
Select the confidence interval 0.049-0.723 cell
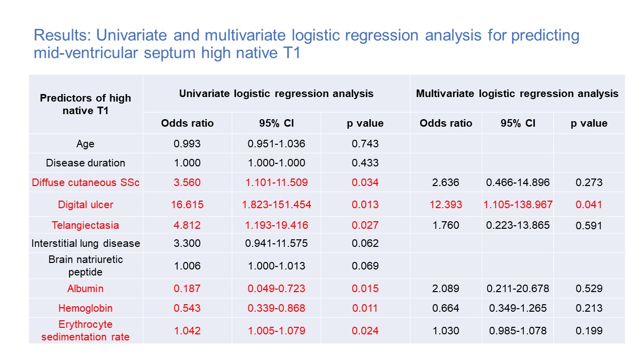click(276, 289)
